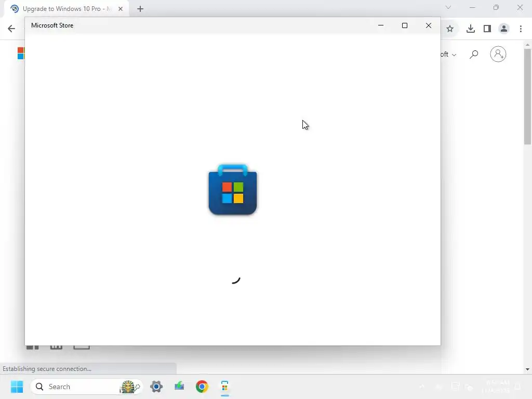Close the Microsoft Store window

(x=429, y=25)
